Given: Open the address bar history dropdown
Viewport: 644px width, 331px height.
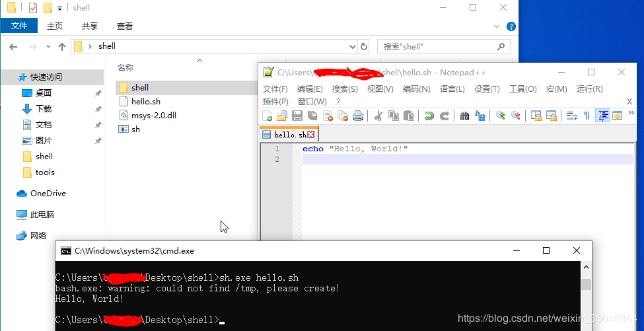Looking at the screenshot, I should [x=352, y=47].
